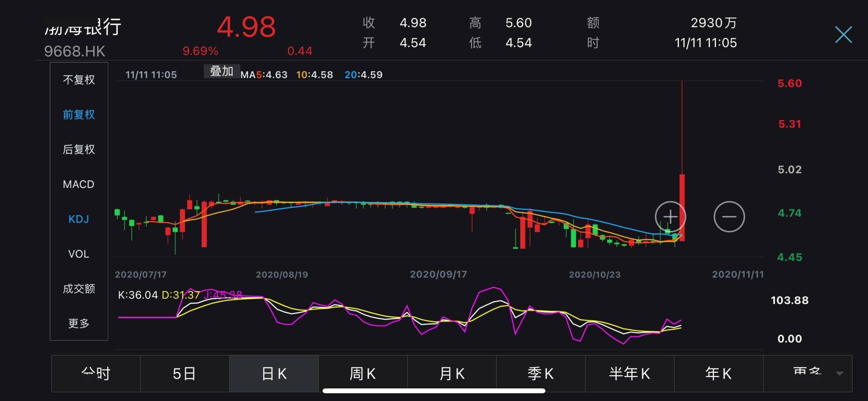868x401 pixels.
Task: Click the timestamp 11/11 11:05 in header
Action: click(x=706, y=43)
